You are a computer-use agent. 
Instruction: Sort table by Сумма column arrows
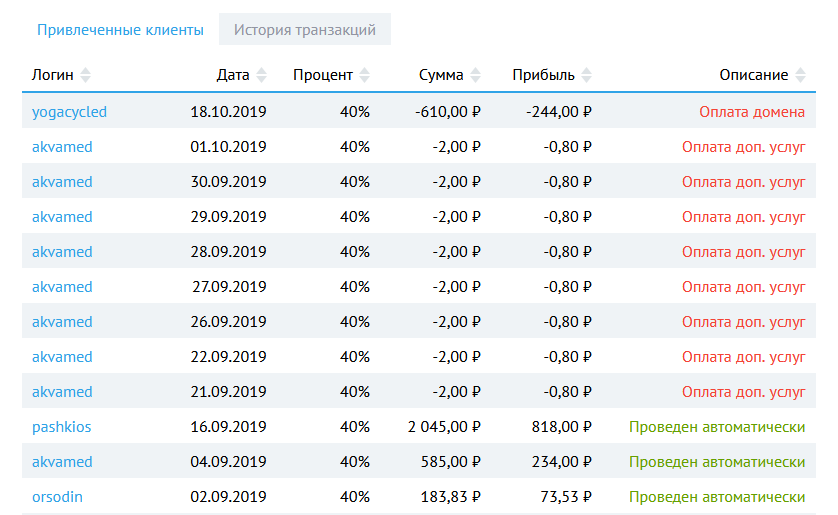(x=475, y=75)
